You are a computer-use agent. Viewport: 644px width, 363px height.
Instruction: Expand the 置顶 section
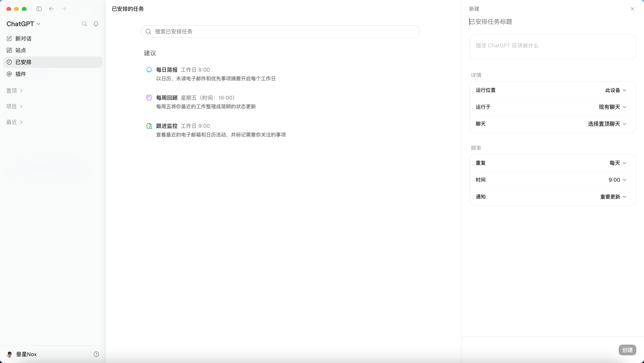[x=15, y=91]
